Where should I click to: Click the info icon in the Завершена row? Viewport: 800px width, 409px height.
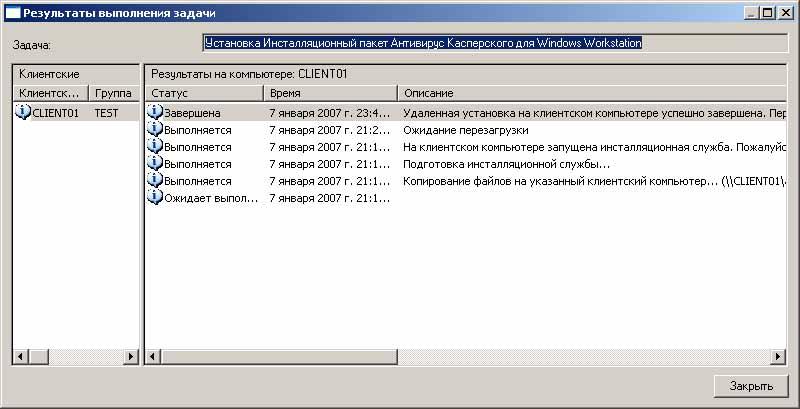coord(155,112)
